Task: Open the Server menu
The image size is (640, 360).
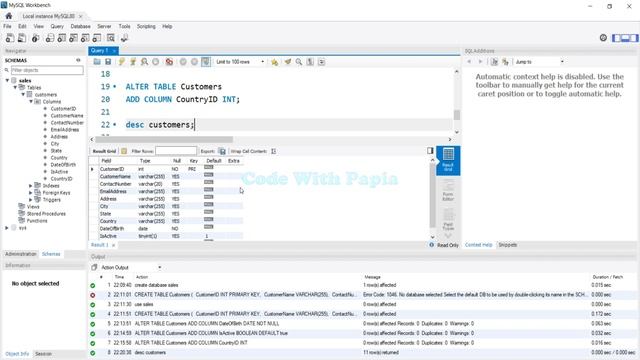Action: [104, 26]
